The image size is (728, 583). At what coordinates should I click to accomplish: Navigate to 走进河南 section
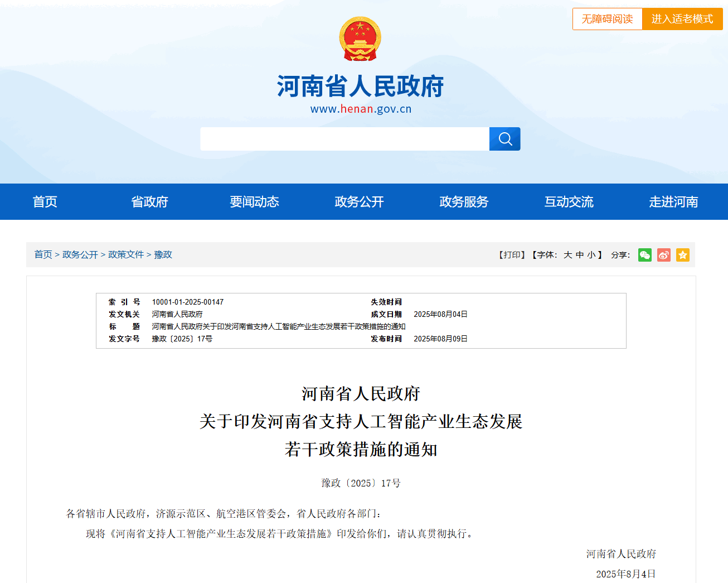pos(673,202)
